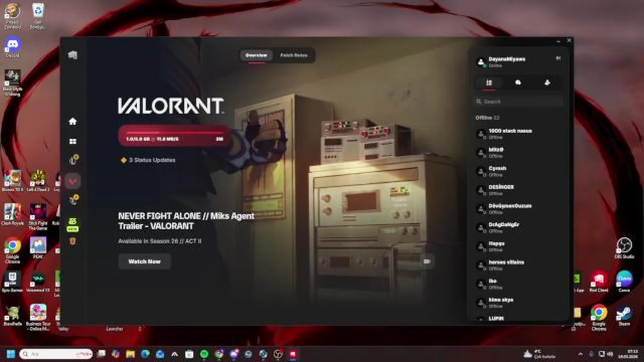
Task: Open Clash Royale desktop shortcut
Action: coord(13,214)
